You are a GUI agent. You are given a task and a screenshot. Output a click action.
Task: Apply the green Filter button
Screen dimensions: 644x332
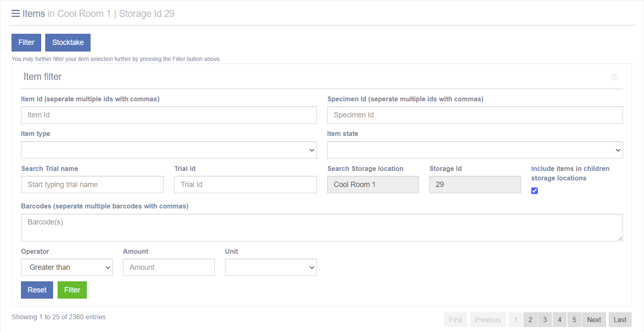(72, 290)
